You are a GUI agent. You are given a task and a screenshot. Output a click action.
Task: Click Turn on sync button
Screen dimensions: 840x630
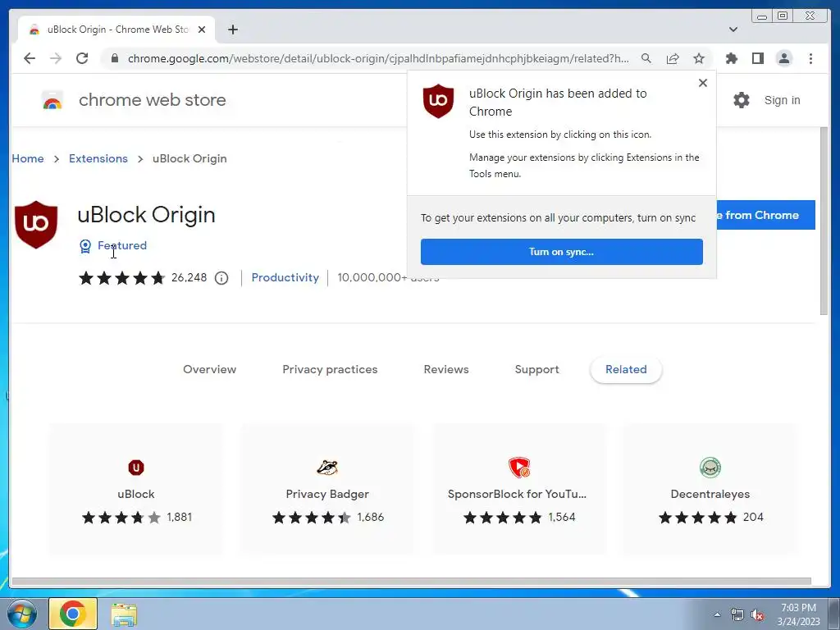tap(561, 252)
